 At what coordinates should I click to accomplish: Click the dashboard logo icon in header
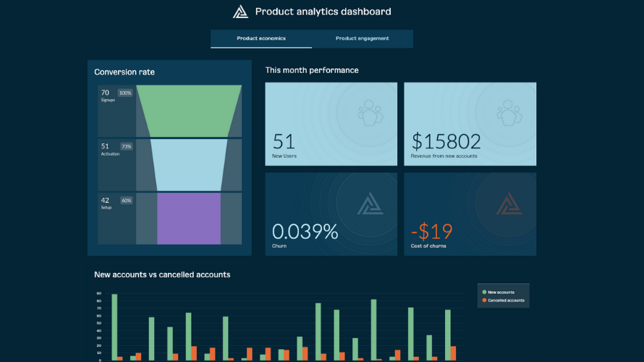click(240, 12)
